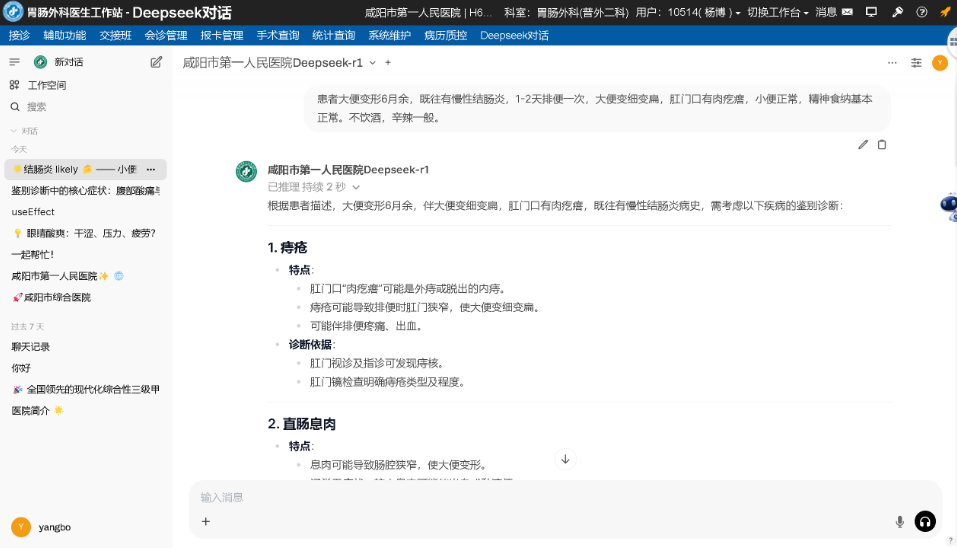
Task: Open the 报卡管理 menu
Action: tap(222, 35)
